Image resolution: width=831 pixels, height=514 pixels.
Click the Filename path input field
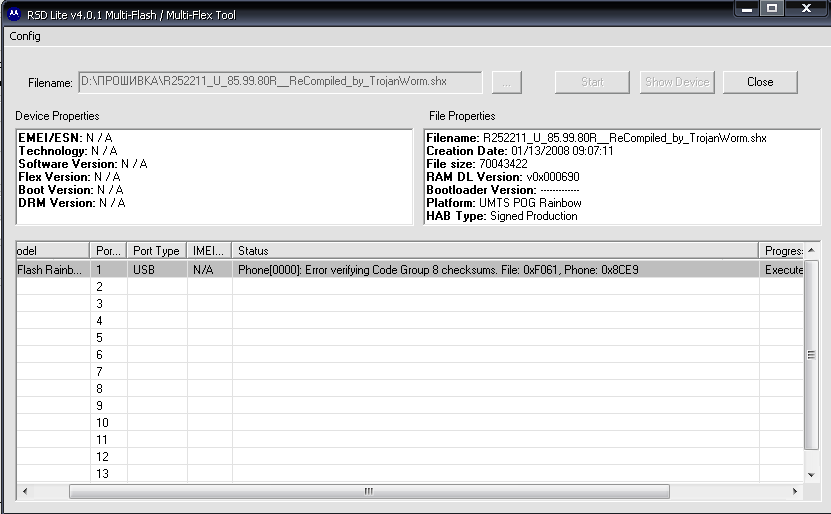pos(280,82)
